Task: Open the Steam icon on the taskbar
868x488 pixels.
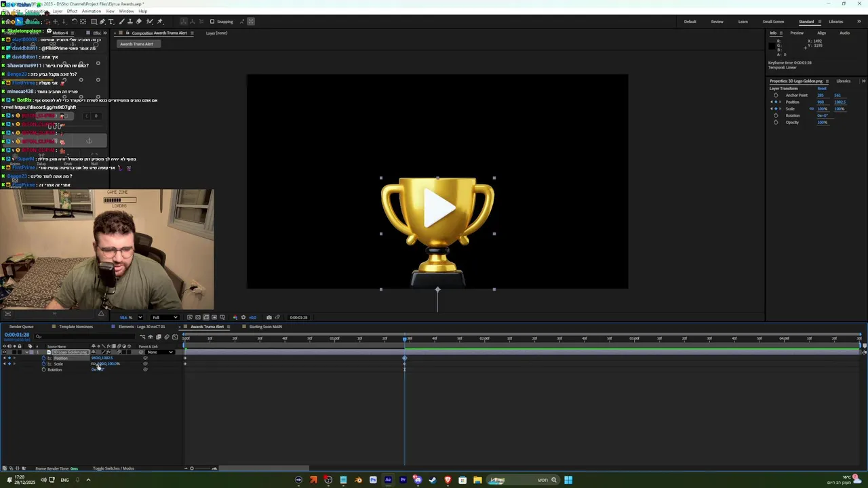Action: 433,480
